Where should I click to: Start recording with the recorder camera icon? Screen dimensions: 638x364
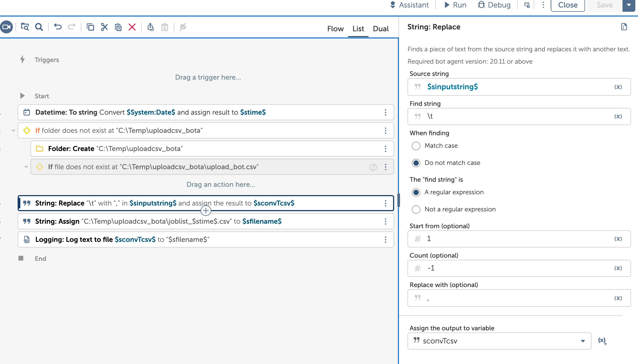point(6,27)
